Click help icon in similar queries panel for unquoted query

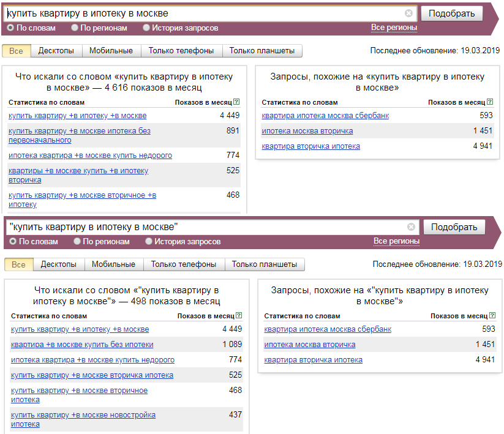point(489,102)
